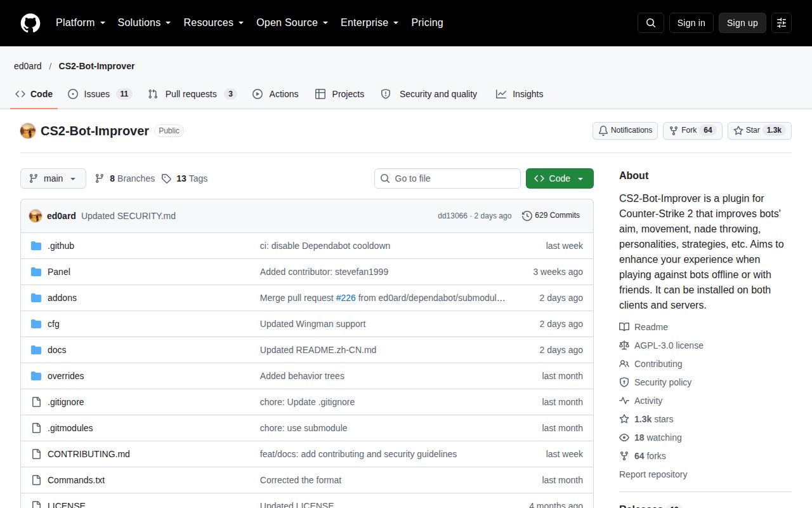Image resolution: width=812 pixels, height=508 pixels.
Task: Switch to the Issues tab
Action: [99, 94]
